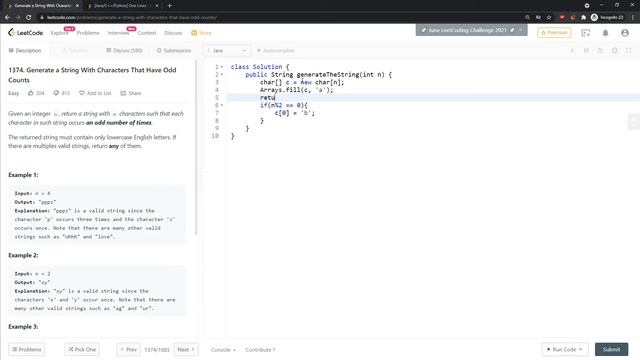Click the Example 2 heading
Screen dimensions: 640x360
click(x=23, y=255)
